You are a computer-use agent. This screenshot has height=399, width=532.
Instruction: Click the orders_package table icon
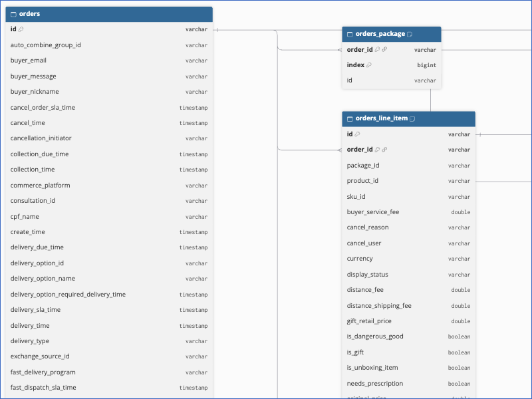pyautogui.click(x=350, y=35)
